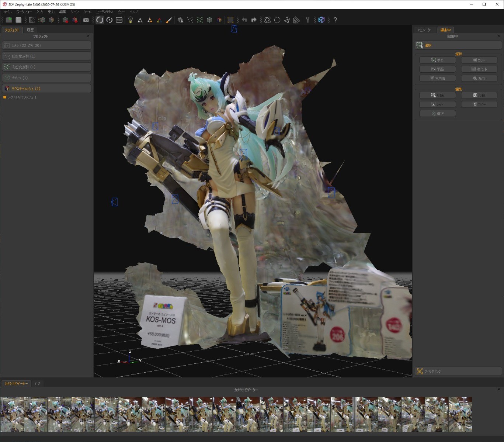Click the white triangles wireframe icon
504x442 pixels.
140,20
